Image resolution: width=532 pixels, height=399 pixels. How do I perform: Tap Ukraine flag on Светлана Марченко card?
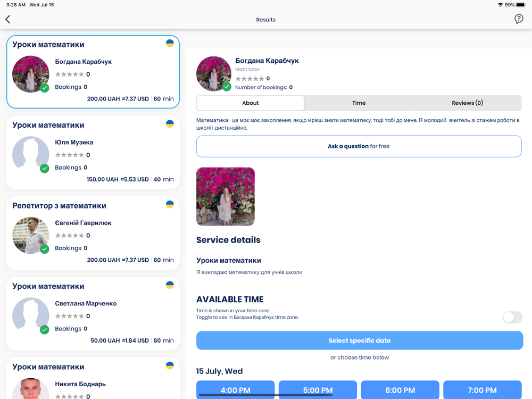click(170, 285)
